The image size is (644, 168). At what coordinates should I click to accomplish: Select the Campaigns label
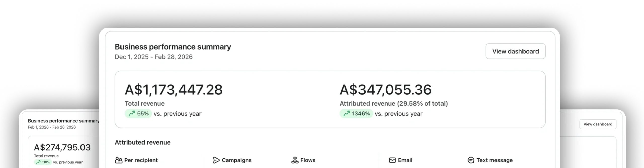[x=236, y=160]
